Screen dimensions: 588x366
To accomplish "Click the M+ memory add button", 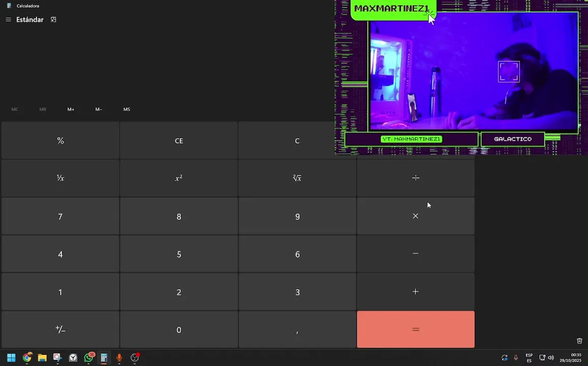I will [71, 109].
